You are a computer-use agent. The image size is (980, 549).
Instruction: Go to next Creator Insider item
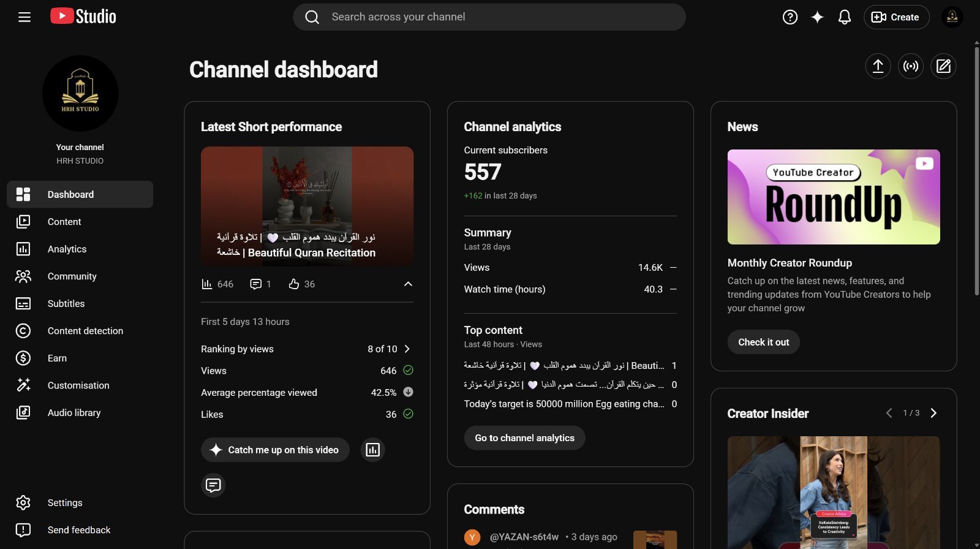[933, 414]
